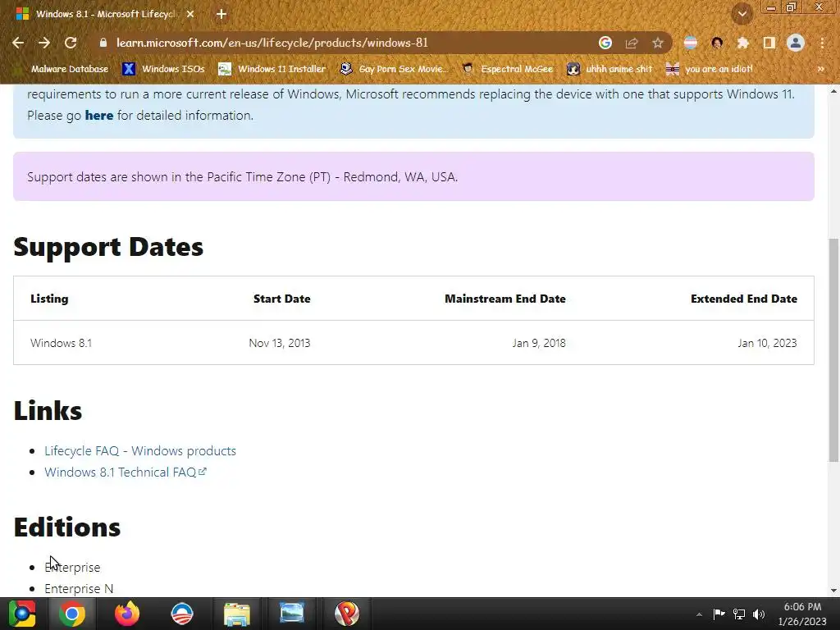The width and height of the screenshot is (840, 630).
Task: Follow the 'here' link for detailed information
Action: 99,115
